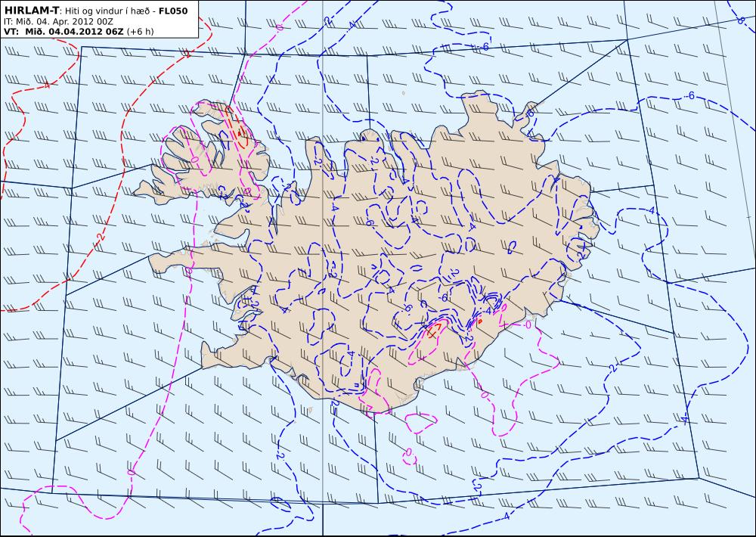Click the red -4 contour label
The width and height of the screenshot is (756, 537).
pyautogui.click(x=46, y=85)
